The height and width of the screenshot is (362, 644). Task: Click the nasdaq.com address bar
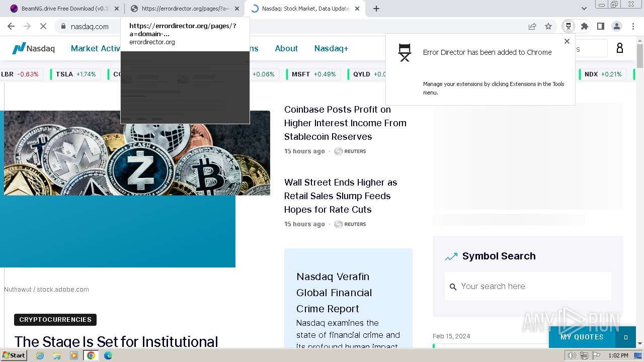pyautogui.click(x=292, y=26)
